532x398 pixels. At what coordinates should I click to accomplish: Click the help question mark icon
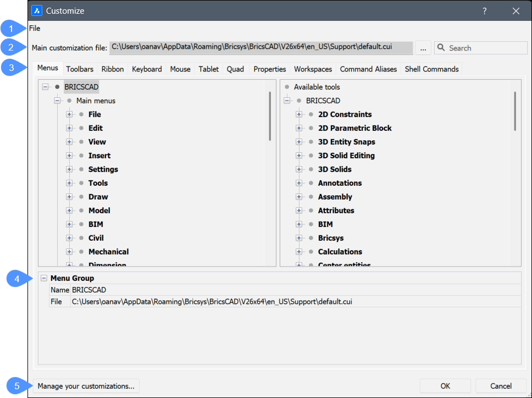484,10
